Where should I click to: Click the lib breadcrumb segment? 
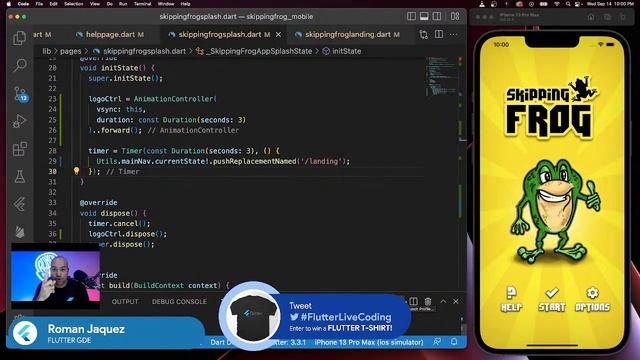47,51
